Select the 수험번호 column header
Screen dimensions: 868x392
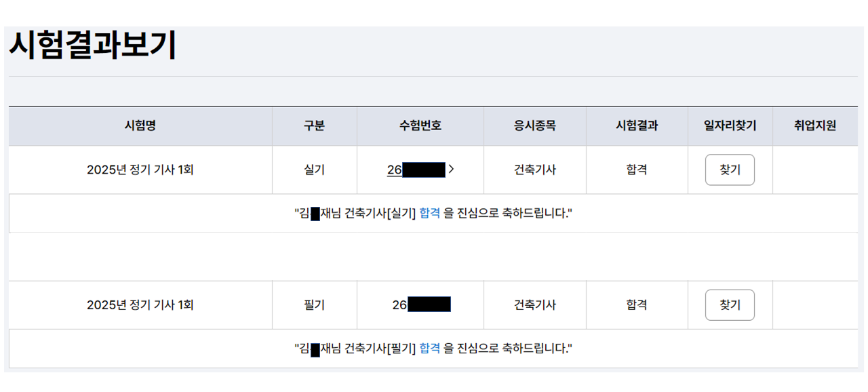click(420, 125)
